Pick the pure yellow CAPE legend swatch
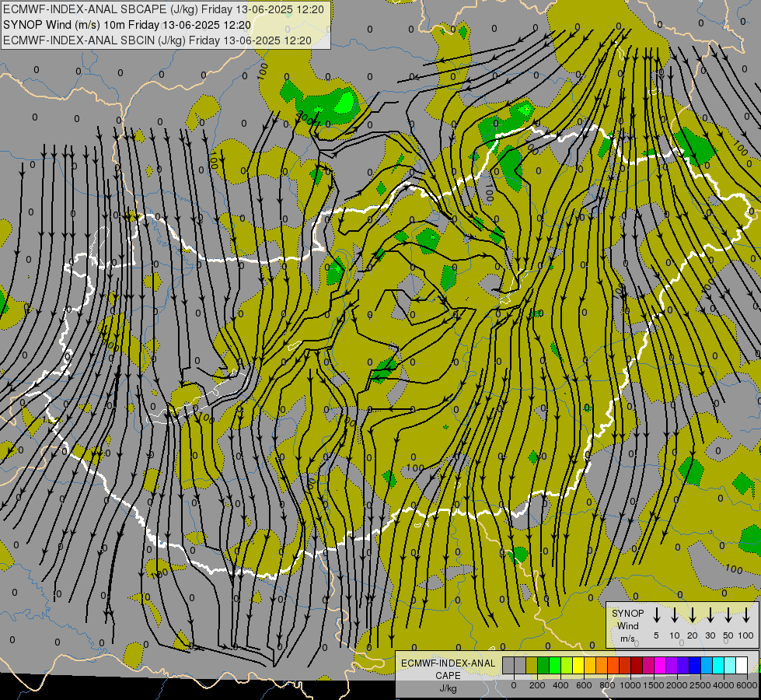Viewport: 761px width, 700px height. pos(578,665)
